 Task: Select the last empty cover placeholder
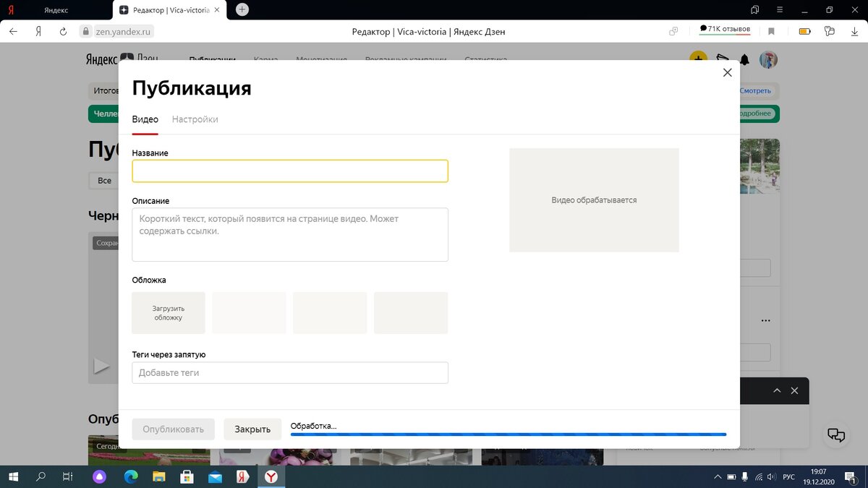pyautogui.click(x=411, y=313)
